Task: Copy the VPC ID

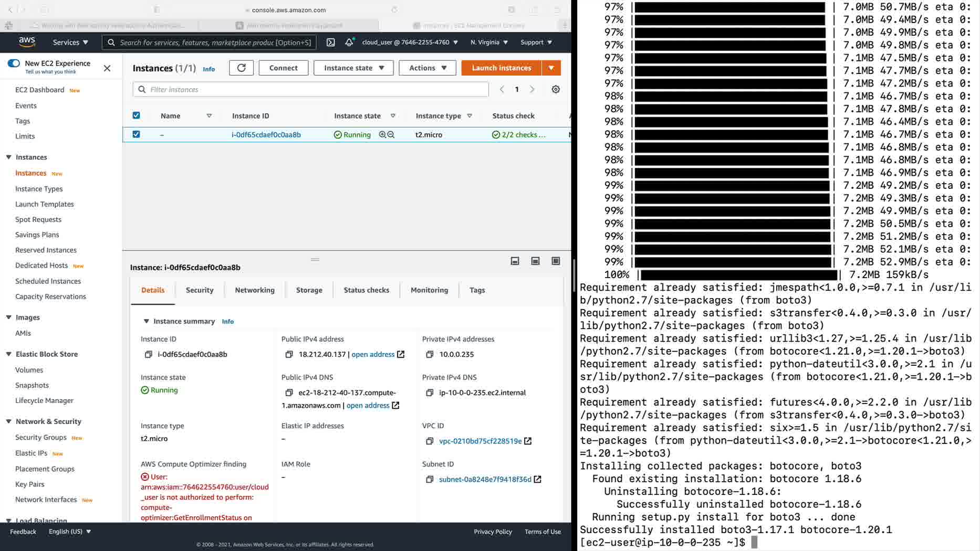Action: (430, 441)
